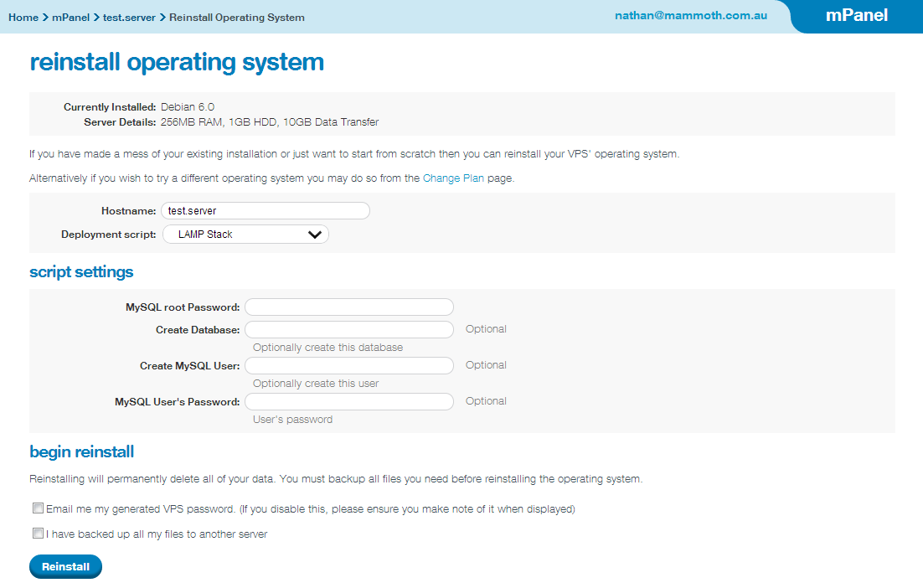This screenshot has width=923, height=588.
Task: Select the Create MySQL User field
Action: [348, 365]
